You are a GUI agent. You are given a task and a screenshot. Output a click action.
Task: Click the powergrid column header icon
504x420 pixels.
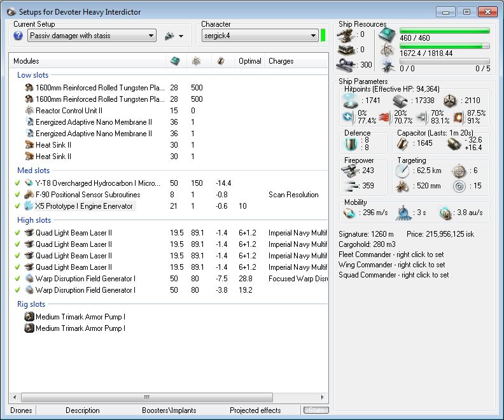(x=197, y=61)
